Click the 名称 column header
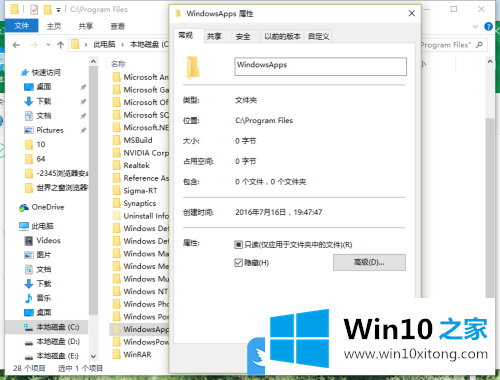500x380 pixels. (118, 64)
